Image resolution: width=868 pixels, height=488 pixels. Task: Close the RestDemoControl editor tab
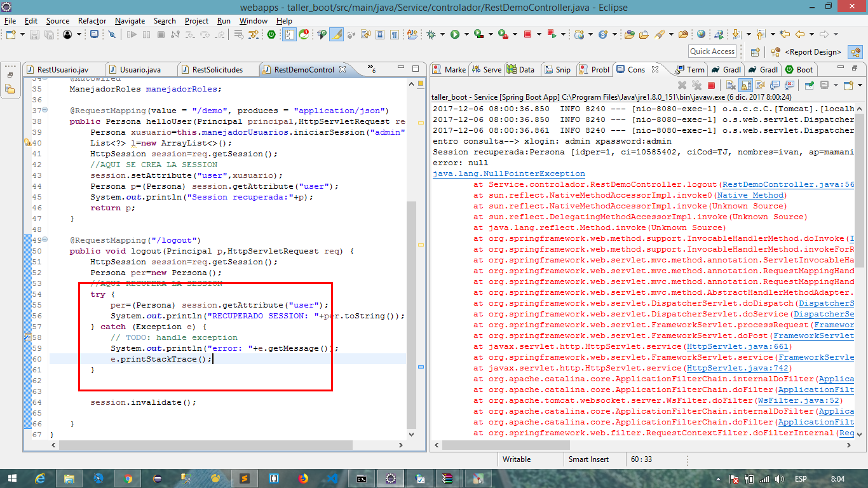pos(342,70)
